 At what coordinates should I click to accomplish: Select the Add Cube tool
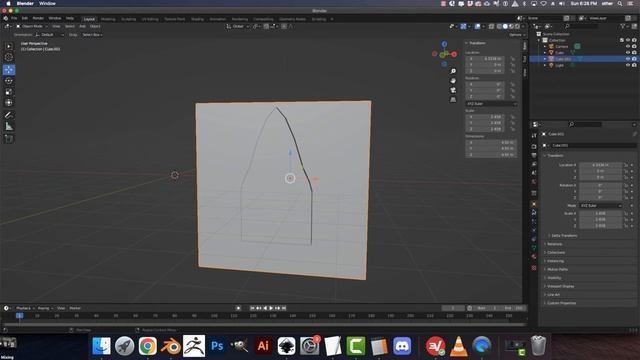(x=9, y=139)
